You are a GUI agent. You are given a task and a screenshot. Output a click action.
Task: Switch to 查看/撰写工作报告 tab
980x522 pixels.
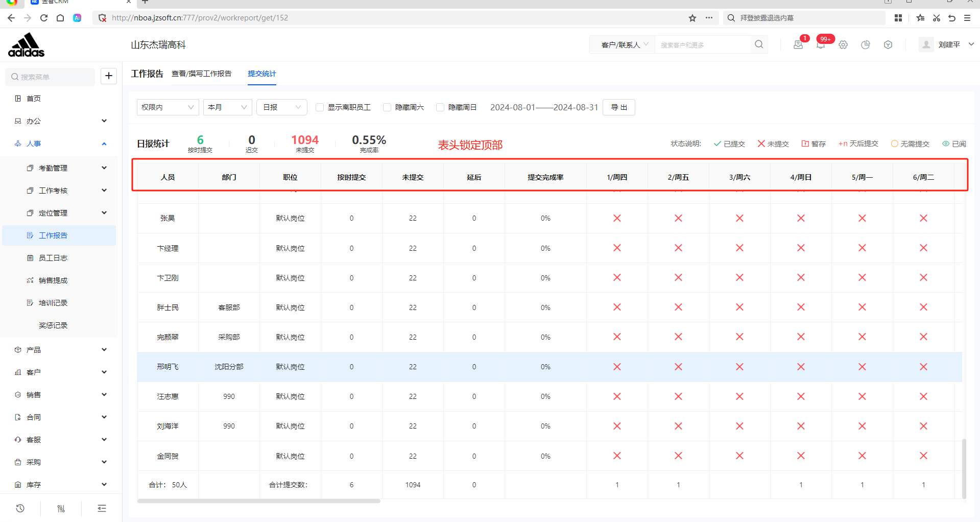(201, 74)
